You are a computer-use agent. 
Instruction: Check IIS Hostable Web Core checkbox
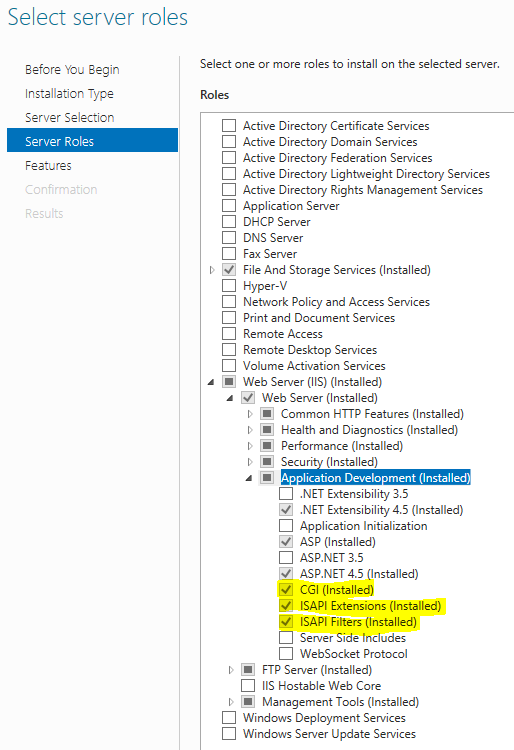[x=248, y=686]
